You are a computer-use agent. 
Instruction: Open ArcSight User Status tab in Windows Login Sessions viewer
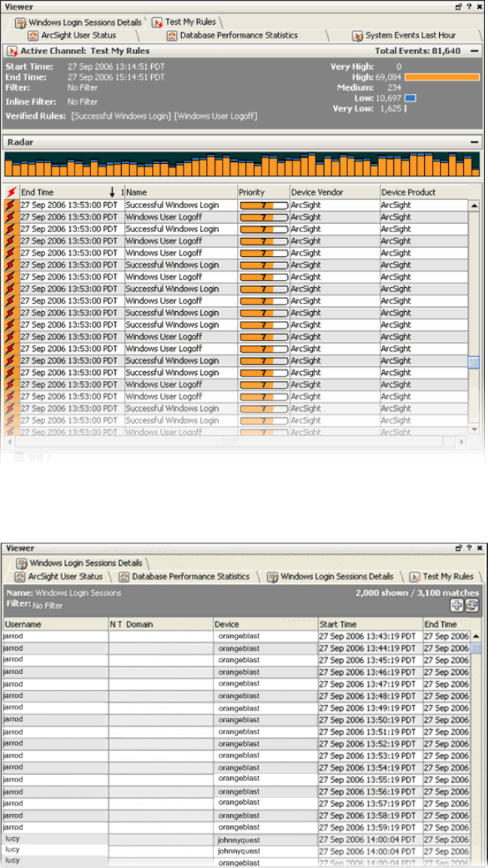click(59, 577)
